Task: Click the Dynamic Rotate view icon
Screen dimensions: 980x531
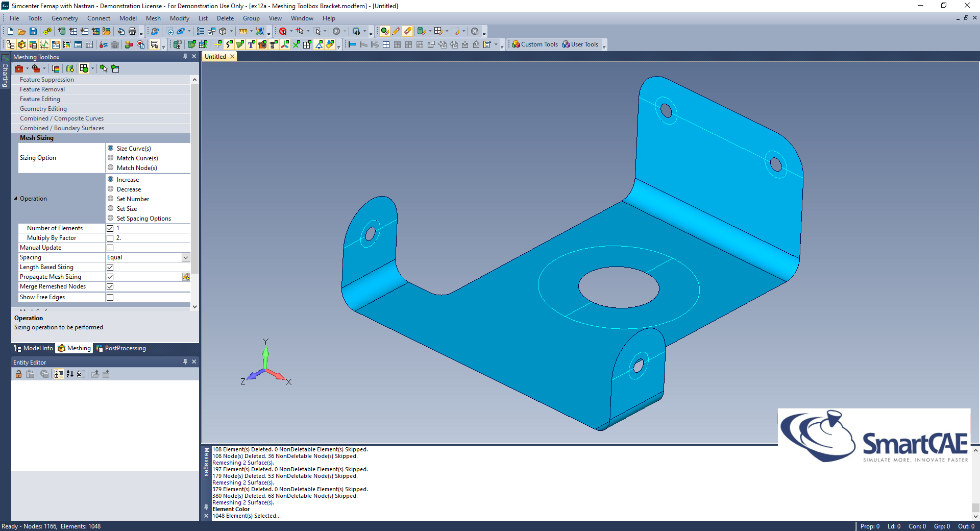Action: 155,31
